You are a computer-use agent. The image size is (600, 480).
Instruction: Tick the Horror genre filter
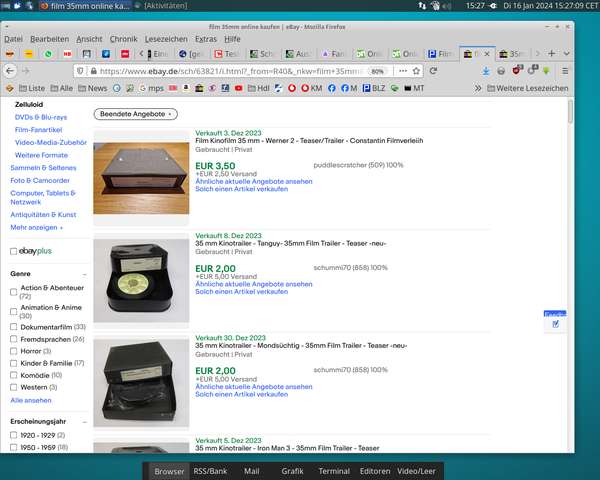point(14,351)
